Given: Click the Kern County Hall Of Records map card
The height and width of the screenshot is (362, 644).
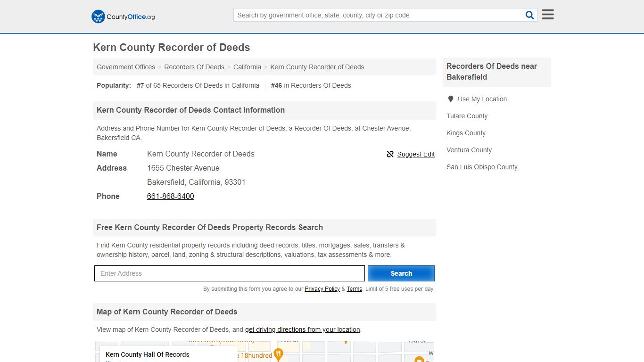Looking at the screenshot, I should 168,354.
